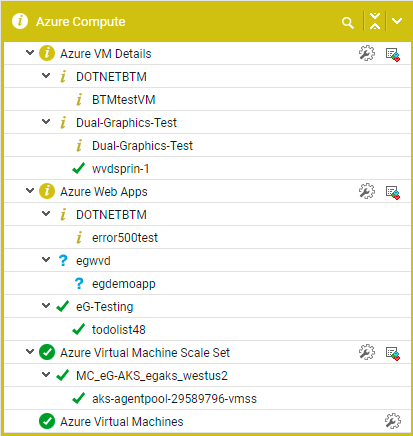
Task: Select the error500test web app
Action: point(125,238)
